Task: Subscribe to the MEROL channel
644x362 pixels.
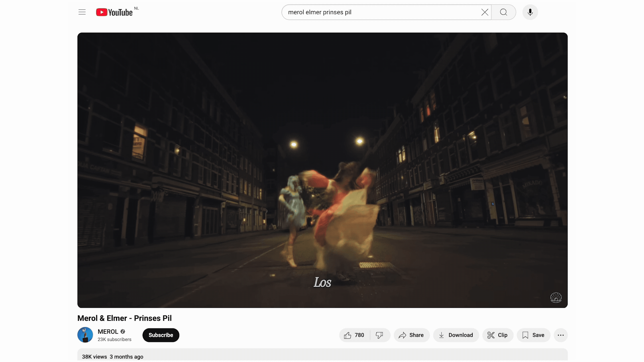Action: point(161,335)
